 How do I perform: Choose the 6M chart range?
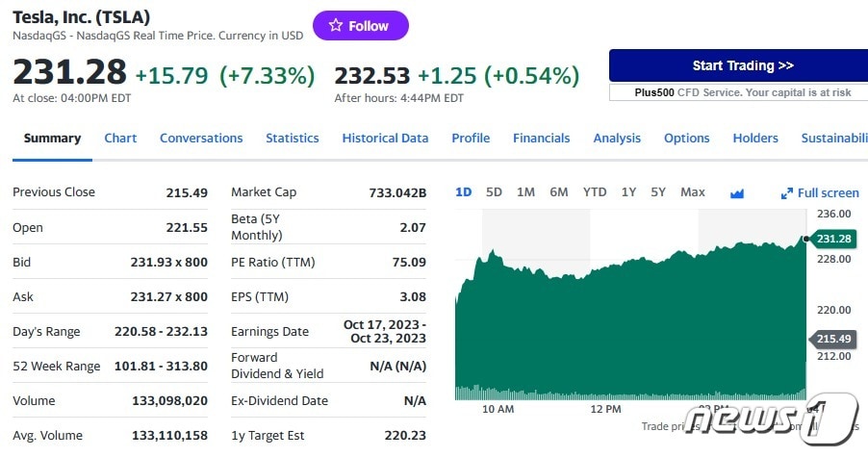(x=559, y=192)
